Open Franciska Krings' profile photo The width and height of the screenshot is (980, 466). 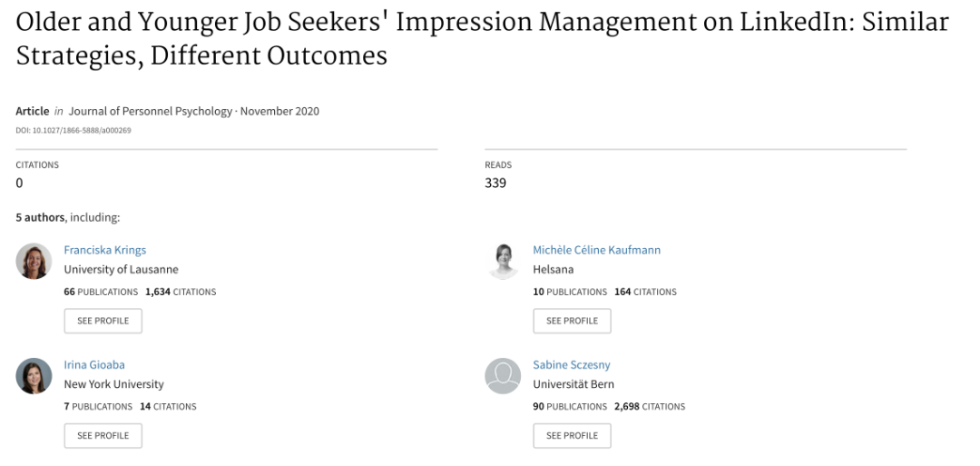[34, 261]
